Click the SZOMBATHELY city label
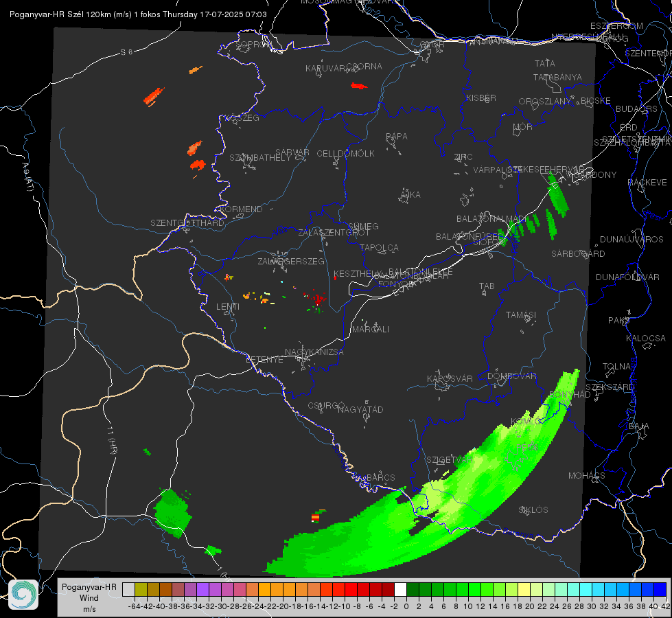The image size is (672, 618). pos(260,158)
